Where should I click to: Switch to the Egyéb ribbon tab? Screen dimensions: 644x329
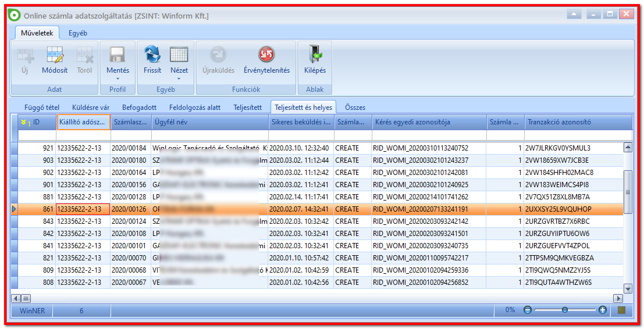[x=77, y=33]
